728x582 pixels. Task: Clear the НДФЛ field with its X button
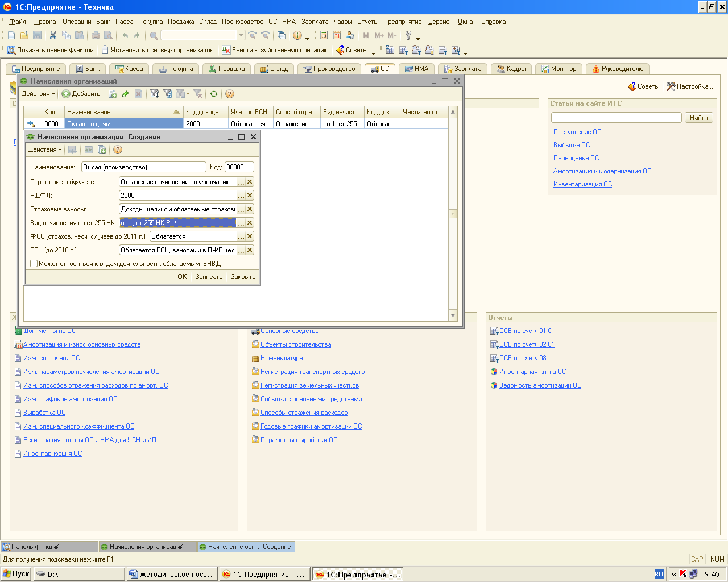250,196
